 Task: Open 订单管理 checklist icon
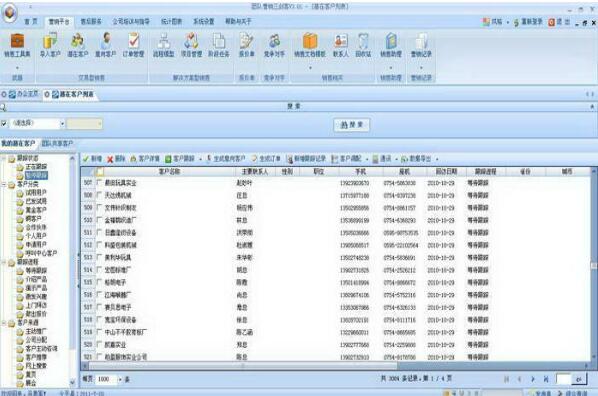coord(133,40)
